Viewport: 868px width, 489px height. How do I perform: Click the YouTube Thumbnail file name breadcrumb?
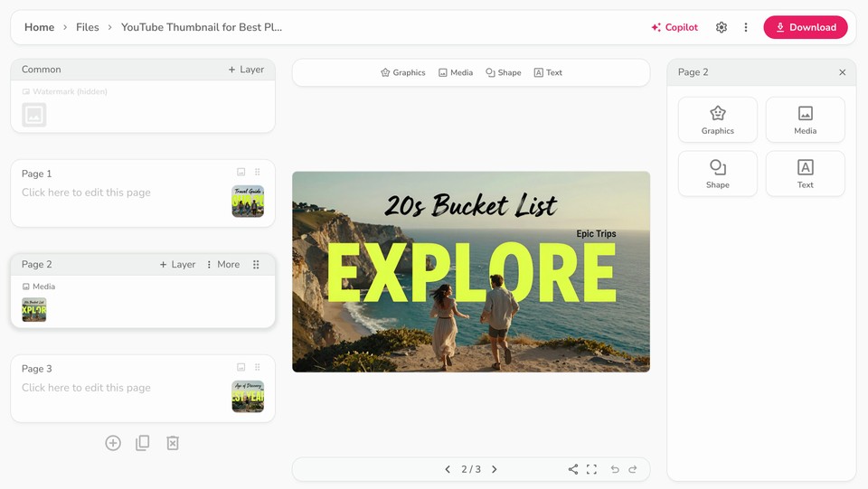pos(202,27)
